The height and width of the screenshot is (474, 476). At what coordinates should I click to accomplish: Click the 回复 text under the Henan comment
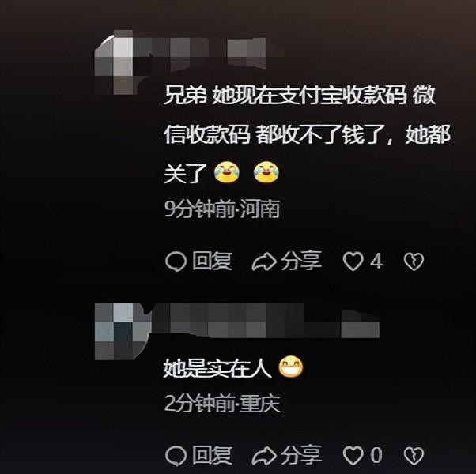click(212, 261)
